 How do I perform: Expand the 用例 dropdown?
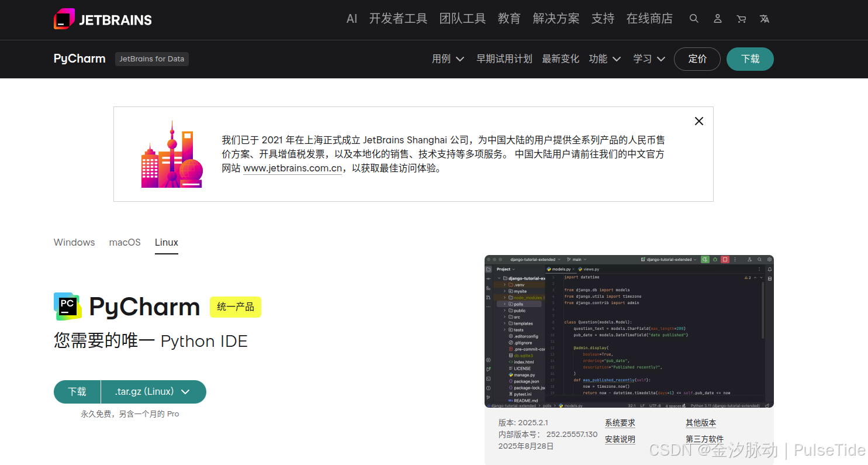point(448,59)
